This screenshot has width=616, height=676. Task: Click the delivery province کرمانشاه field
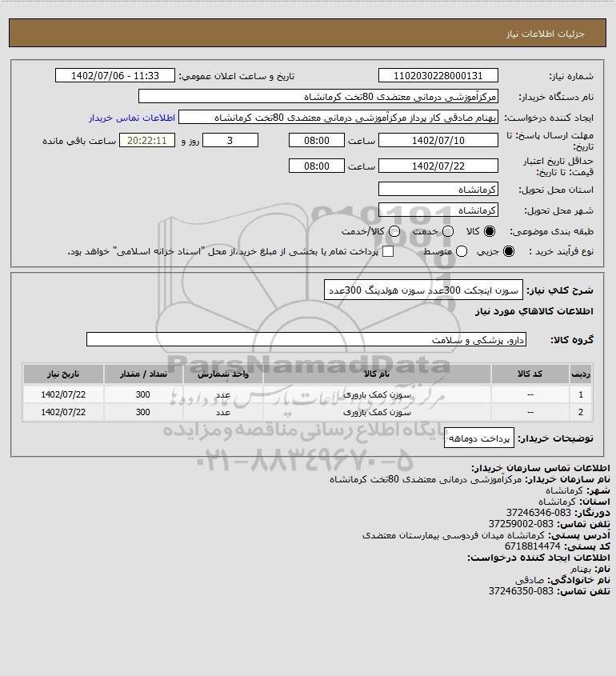pos(438,189)
